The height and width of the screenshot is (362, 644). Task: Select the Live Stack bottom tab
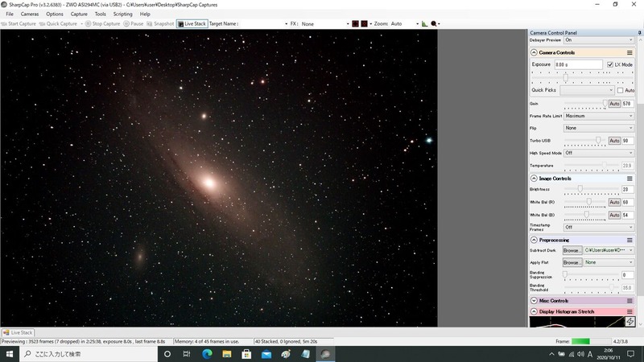click(x=18, y=333)
